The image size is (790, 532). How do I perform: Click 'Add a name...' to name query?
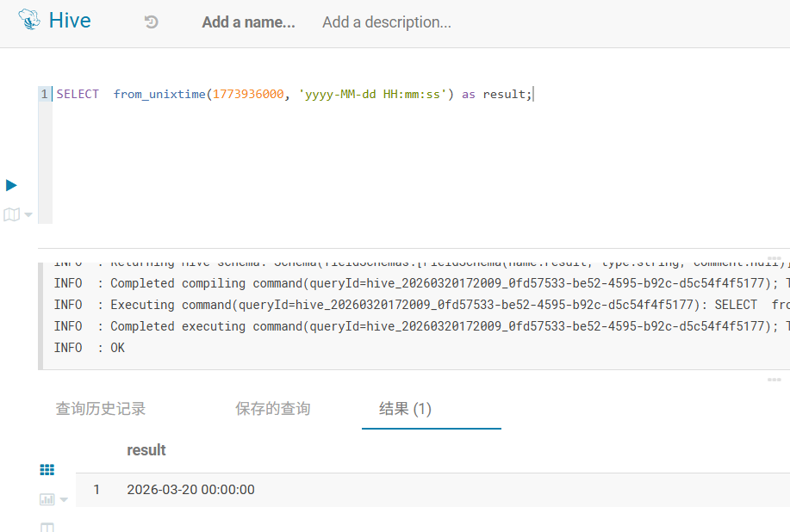tap(248, 22)
